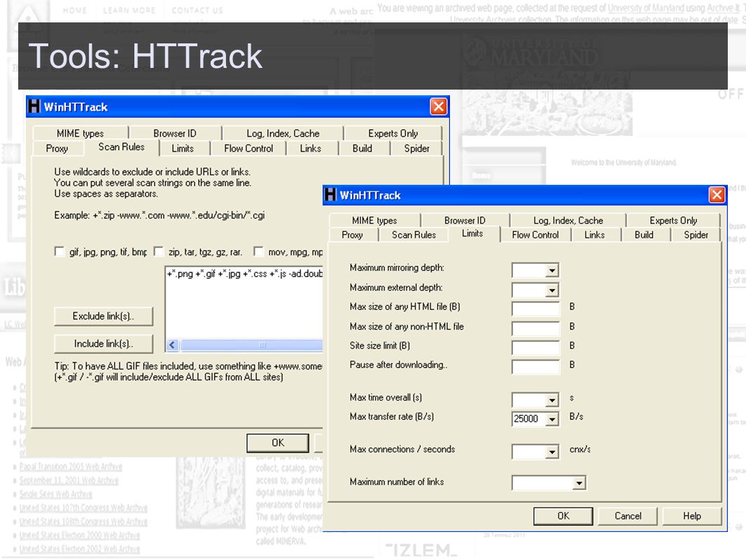Click the WinHTTrack H icon in the Scan Rules window title bar

[34, 106]
